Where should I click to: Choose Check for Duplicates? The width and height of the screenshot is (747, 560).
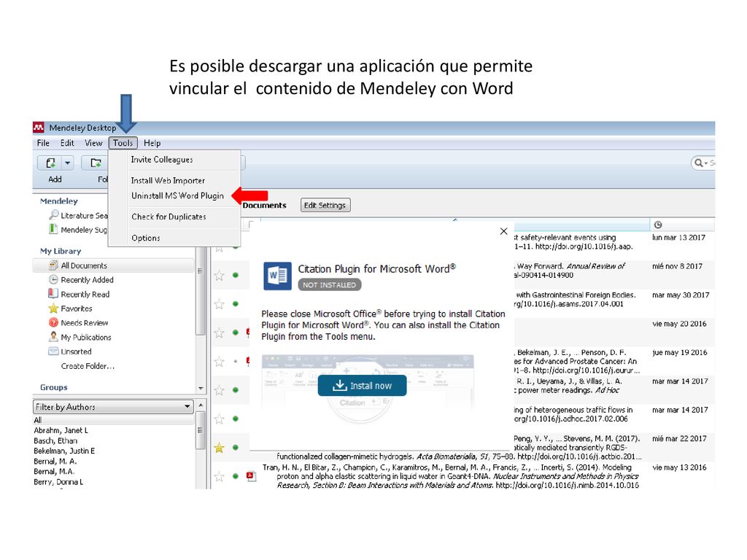(169, 217)
